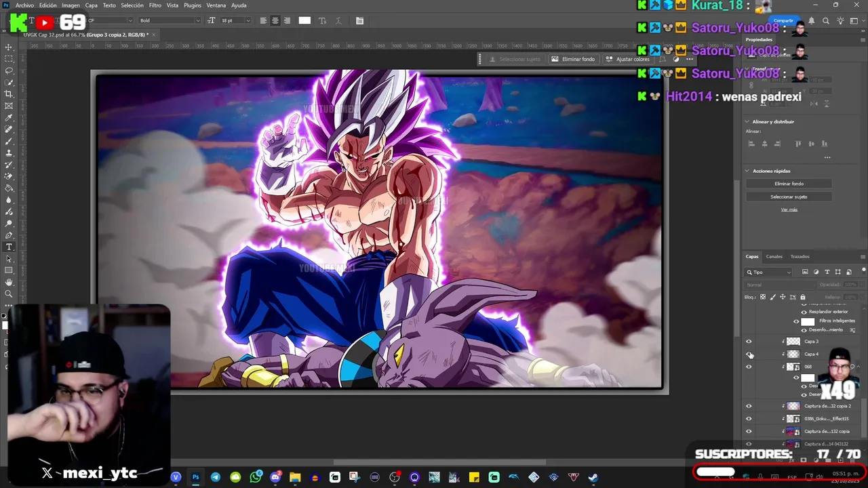868x488 pixels.
Task: Select the Crop tool
Action: pos(9,94)
